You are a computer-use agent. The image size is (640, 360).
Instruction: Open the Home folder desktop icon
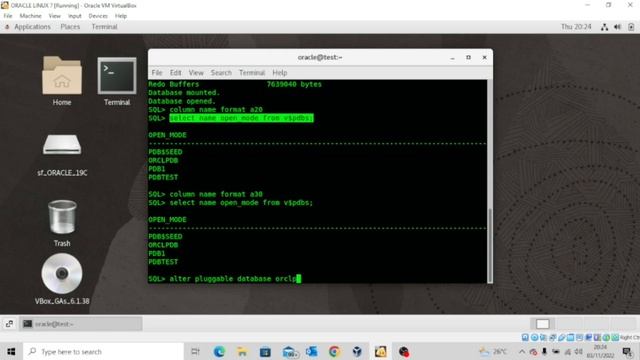62,81
